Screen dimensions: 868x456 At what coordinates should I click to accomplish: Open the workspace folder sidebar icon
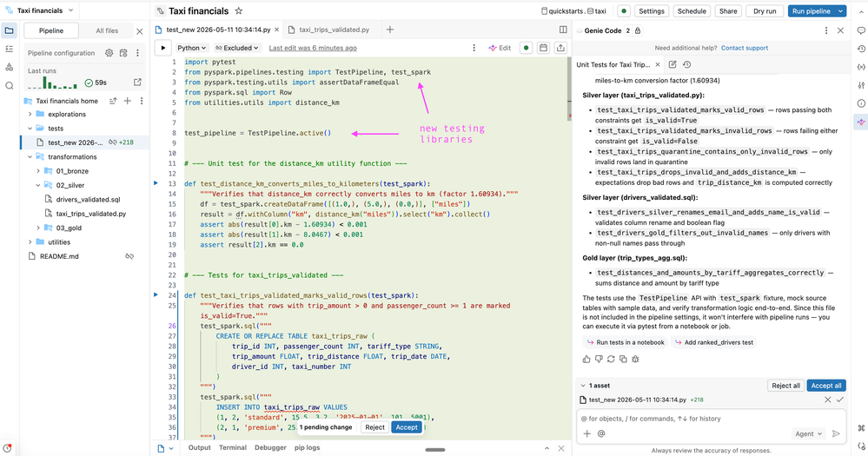coord(10,31)
